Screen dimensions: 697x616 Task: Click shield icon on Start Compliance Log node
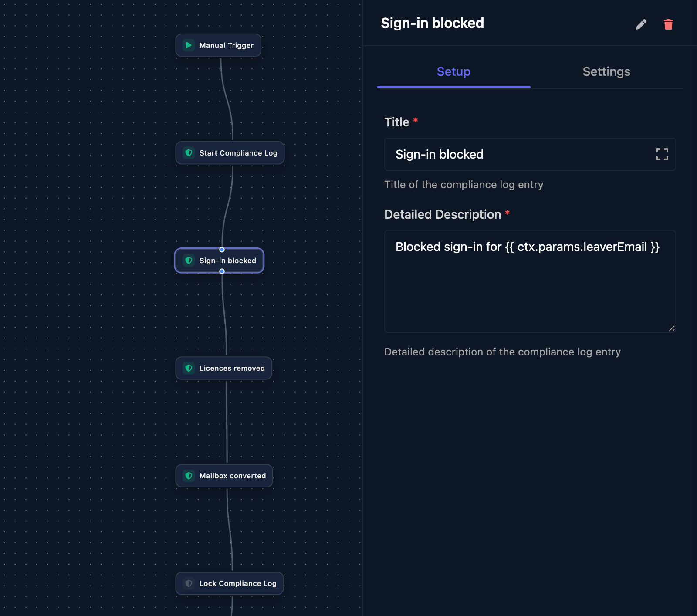(189, 153)
